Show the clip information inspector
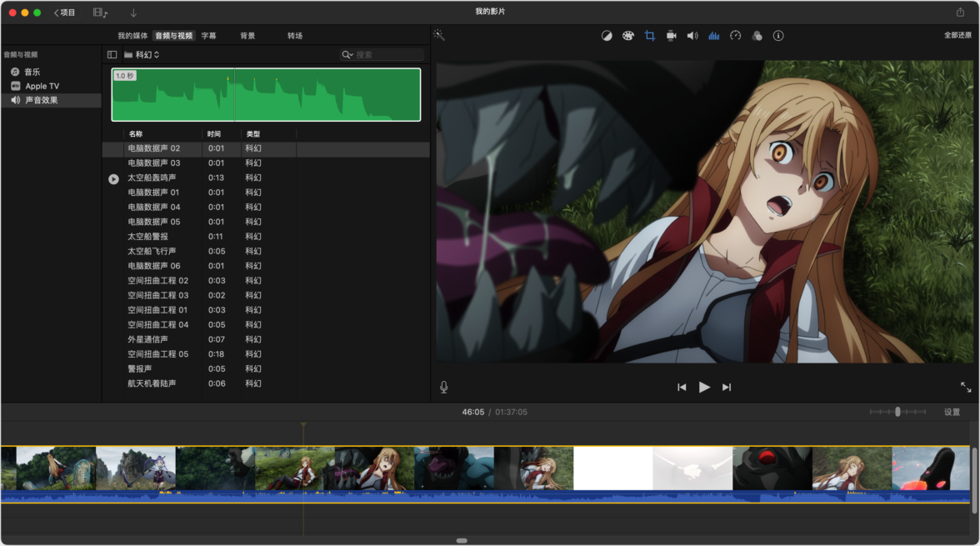 pos(778,36)
